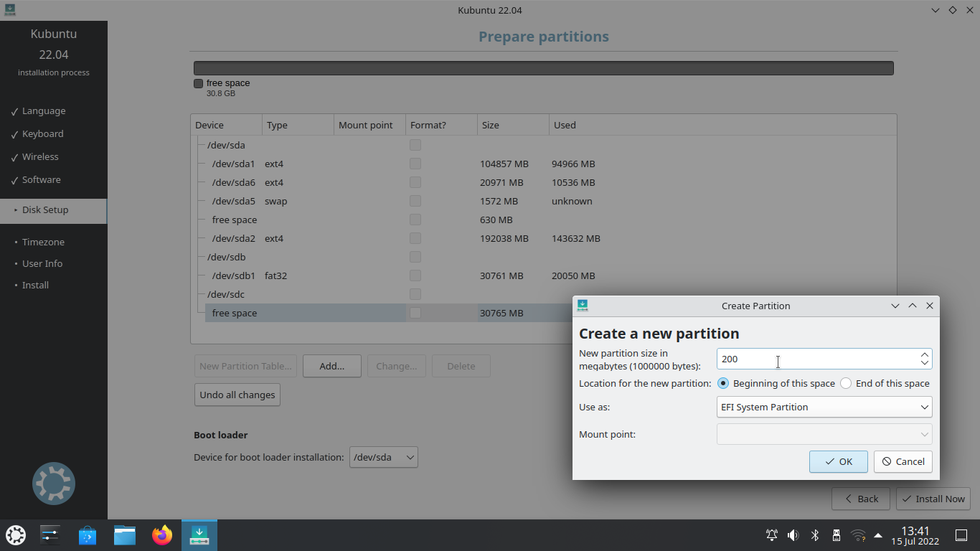Toggle format checkbox on /dev/sdc row
The height and width of the screenshot is (551, 980).
coord(415,294)
